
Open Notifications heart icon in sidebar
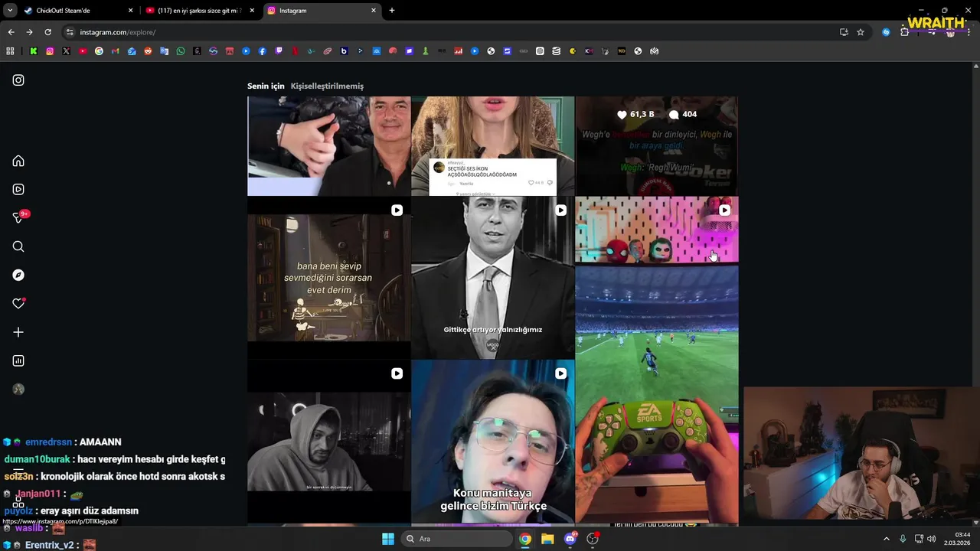coord(18,303)
